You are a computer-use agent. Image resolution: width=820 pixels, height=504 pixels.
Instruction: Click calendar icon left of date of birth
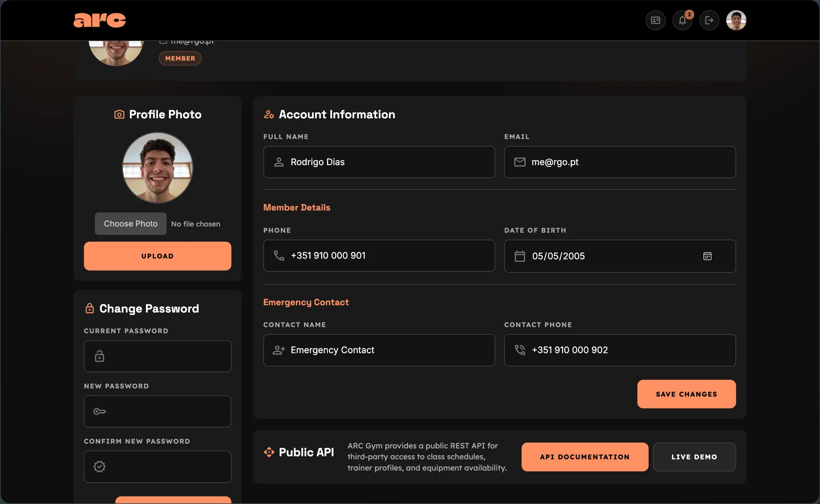coord(520,256)
